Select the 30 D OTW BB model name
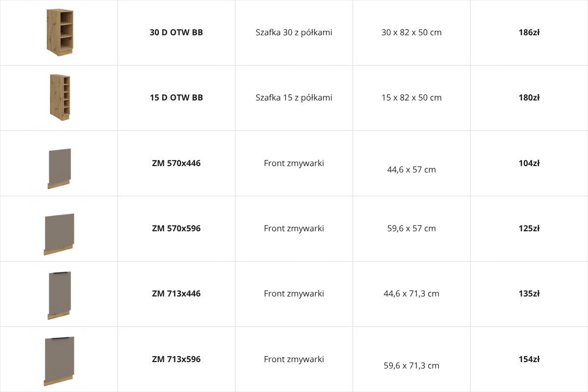Viewport: 588px width, 392px height. (x=176, y=33)
